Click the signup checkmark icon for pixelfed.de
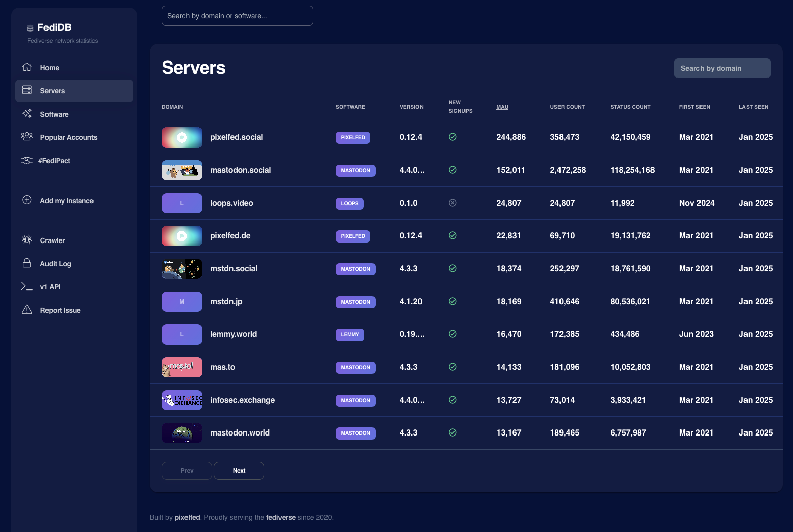793x532 pixels. click(x=453, y=235)
